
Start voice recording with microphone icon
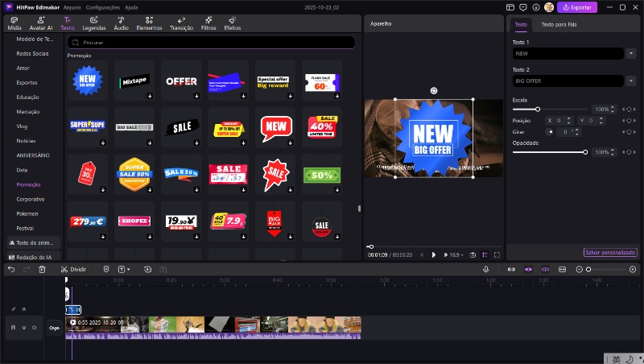tap(486, 269)
